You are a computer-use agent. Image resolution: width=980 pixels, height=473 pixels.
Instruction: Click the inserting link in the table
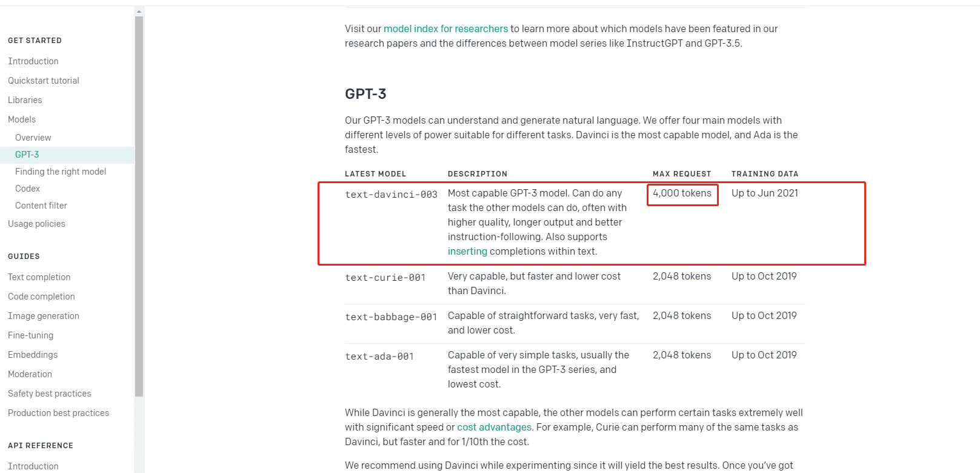pos(467,251)
